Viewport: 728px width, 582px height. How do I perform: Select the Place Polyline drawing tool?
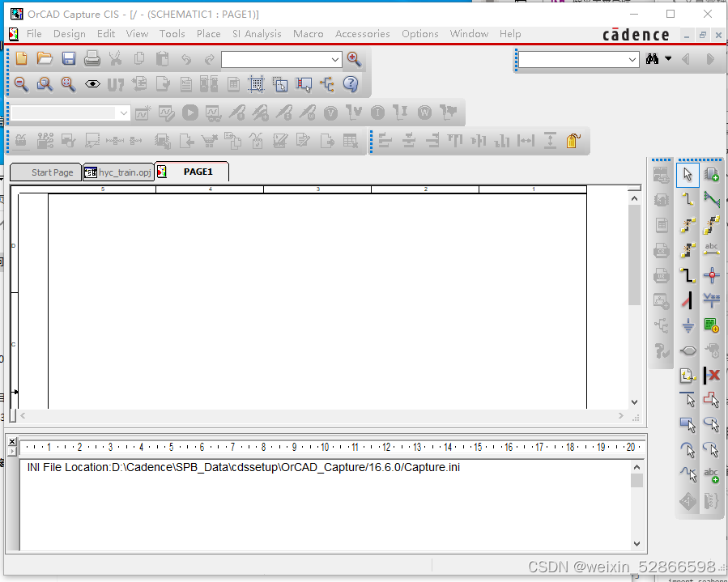click(x=711, y=400)
